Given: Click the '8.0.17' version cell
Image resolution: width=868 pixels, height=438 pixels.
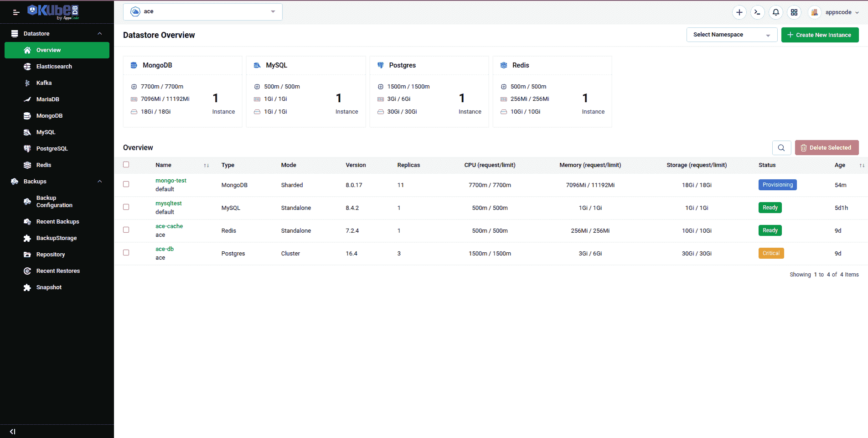Looking at the screenshot, I should pos(354,185).
